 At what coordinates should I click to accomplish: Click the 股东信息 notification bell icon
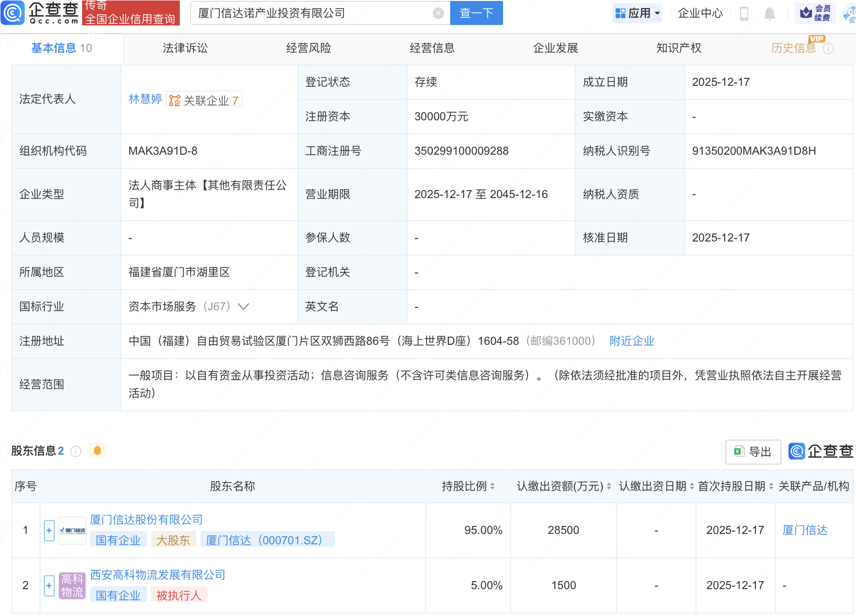click(98, 450)
